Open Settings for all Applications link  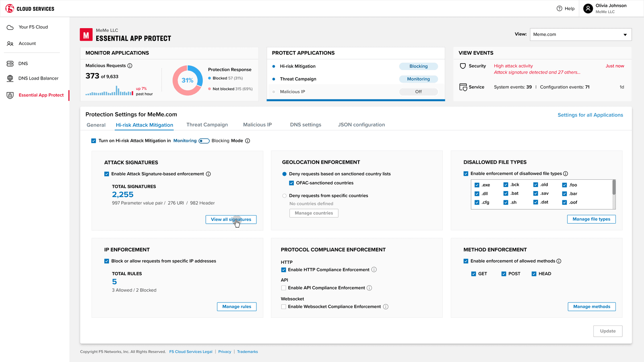tap(590, 115)
